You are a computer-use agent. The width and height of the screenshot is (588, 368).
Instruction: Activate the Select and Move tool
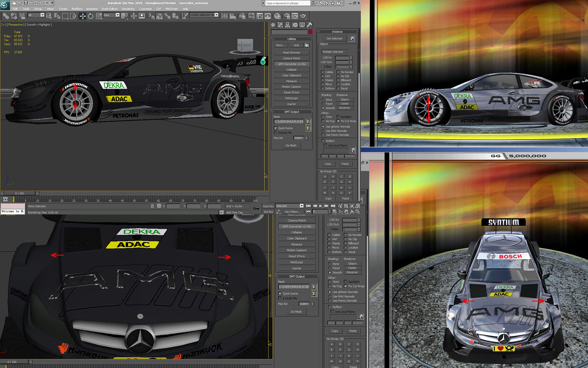click(x=83, y=16)
